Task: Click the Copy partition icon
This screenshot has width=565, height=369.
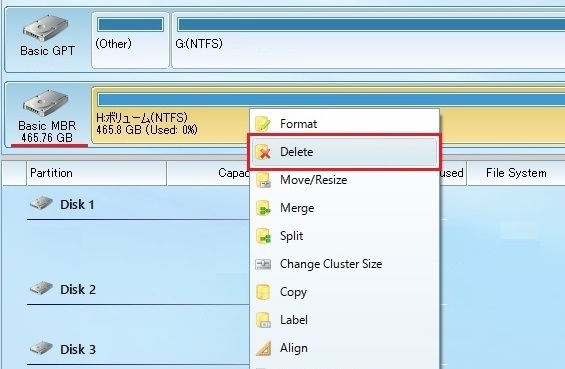Action: [x=263, y=292]
